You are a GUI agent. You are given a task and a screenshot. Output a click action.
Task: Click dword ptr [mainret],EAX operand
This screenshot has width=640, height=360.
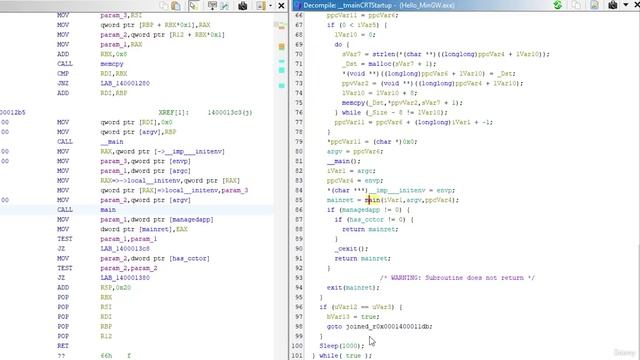point(144,229)
